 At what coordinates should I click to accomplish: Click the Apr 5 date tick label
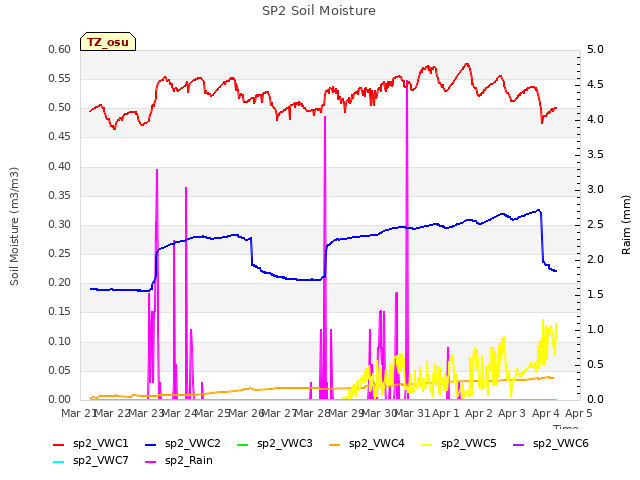pos(578,413)
